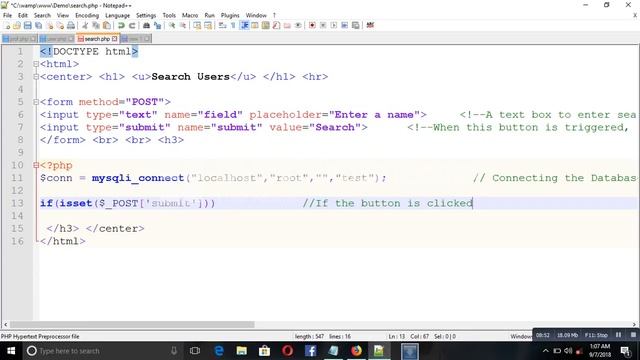Show hidden system tray icons chevron
This screenshot has height=360, width=640.
click(x=546, y=351)
